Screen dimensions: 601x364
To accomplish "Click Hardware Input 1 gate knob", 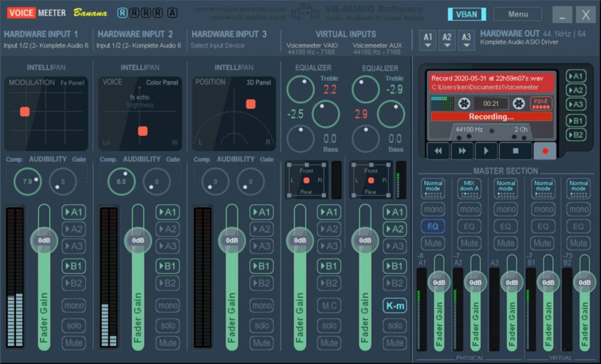I will point(63,182).
